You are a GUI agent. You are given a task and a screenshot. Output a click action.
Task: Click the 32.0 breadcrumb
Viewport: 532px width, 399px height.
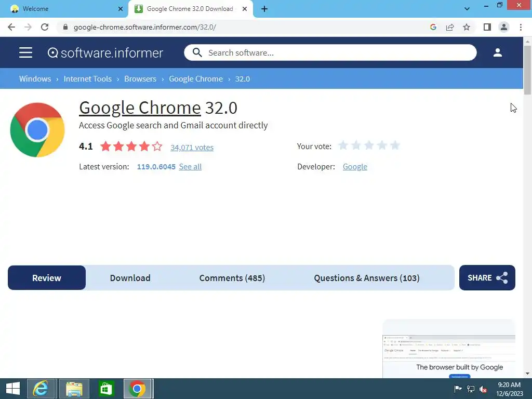(x=243, y=79)
